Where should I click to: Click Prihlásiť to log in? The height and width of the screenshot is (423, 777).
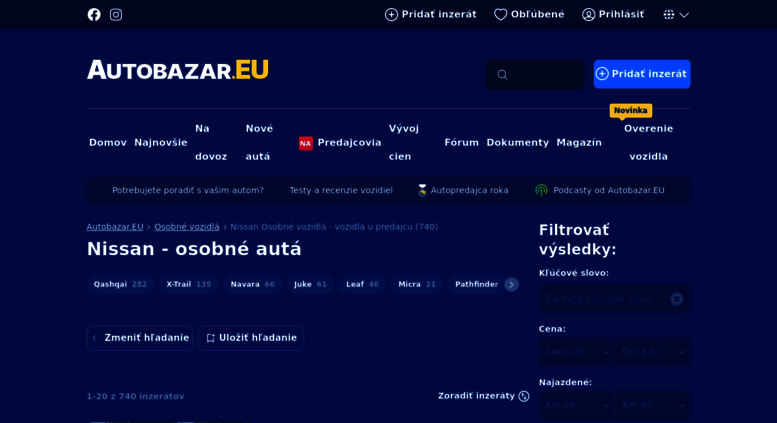coord(613,14)
